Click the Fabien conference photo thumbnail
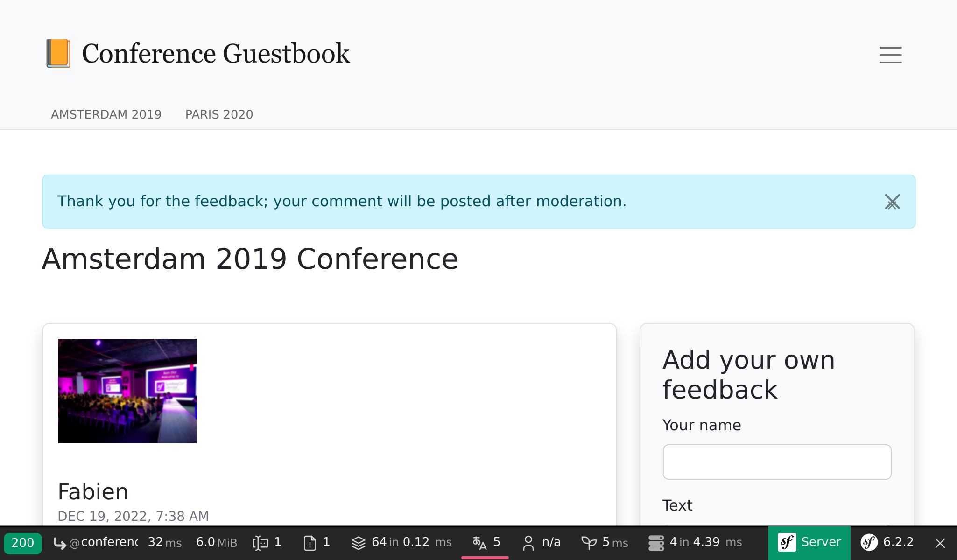This screenshot has width=957, height=560. point(127,391)
